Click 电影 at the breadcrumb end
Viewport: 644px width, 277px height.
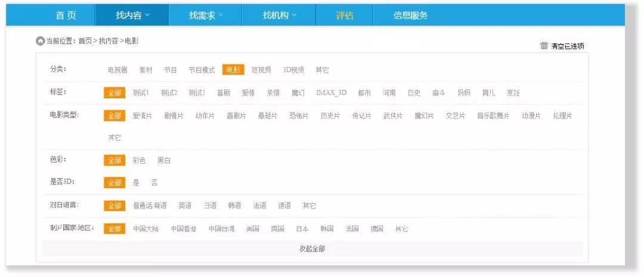click(x=131, y=41)
